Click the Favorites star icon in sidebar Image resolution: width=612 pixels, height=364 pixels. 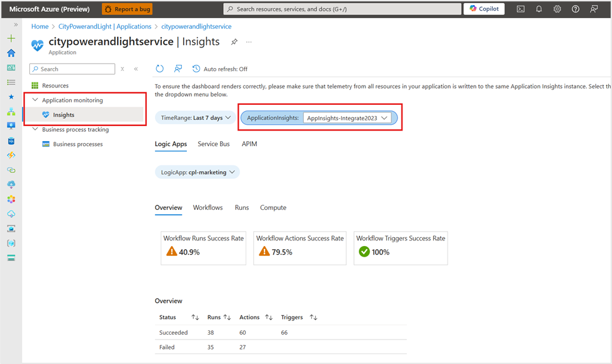coord(11,97)
